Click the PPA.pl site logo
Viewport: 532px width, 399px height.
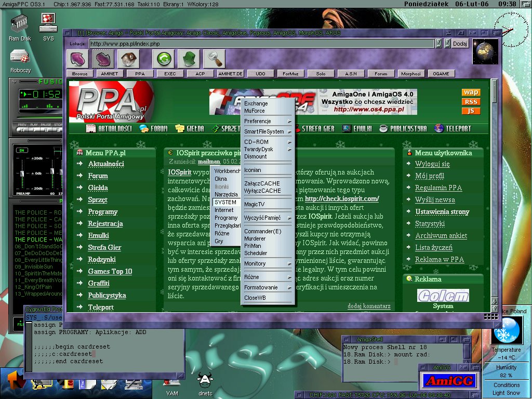(x=111, y=102)
